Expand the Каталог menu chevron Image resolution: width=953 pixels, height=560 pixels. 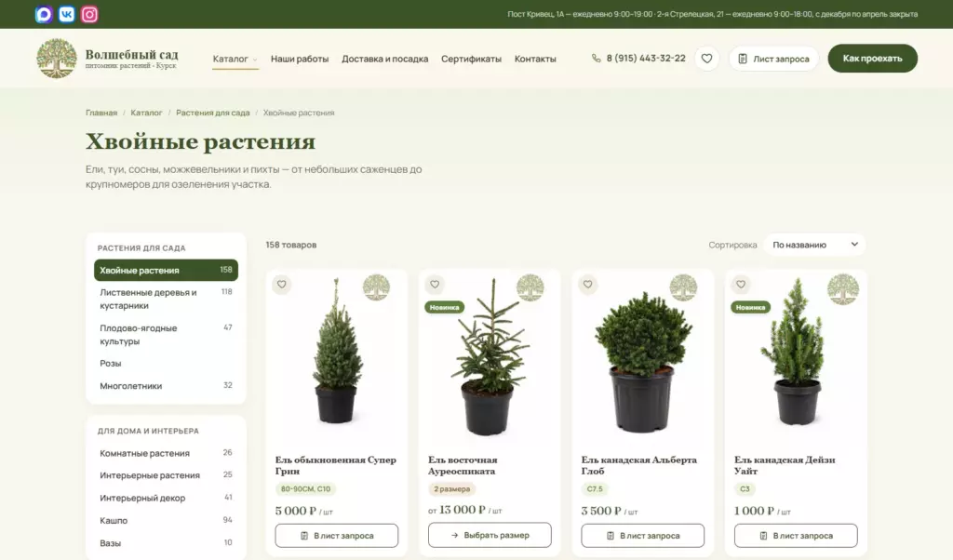(x=255, y=60)
